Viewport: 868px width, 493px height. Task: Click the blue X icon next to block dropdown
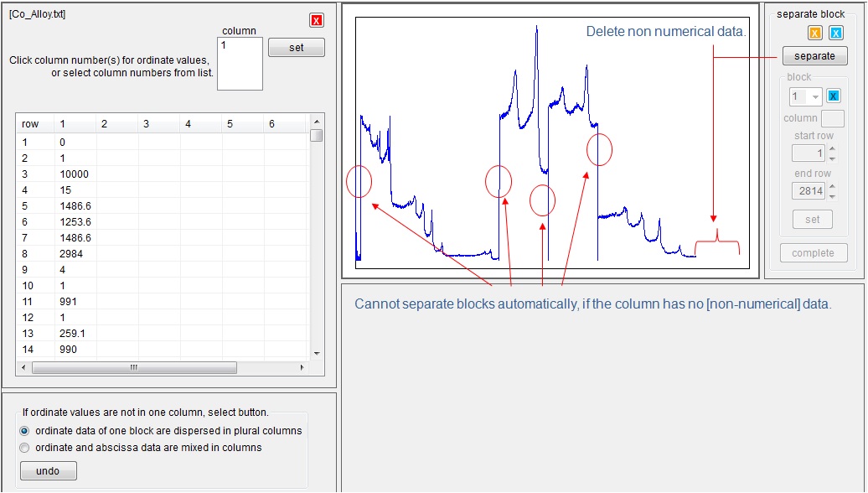tap(834, 96)
